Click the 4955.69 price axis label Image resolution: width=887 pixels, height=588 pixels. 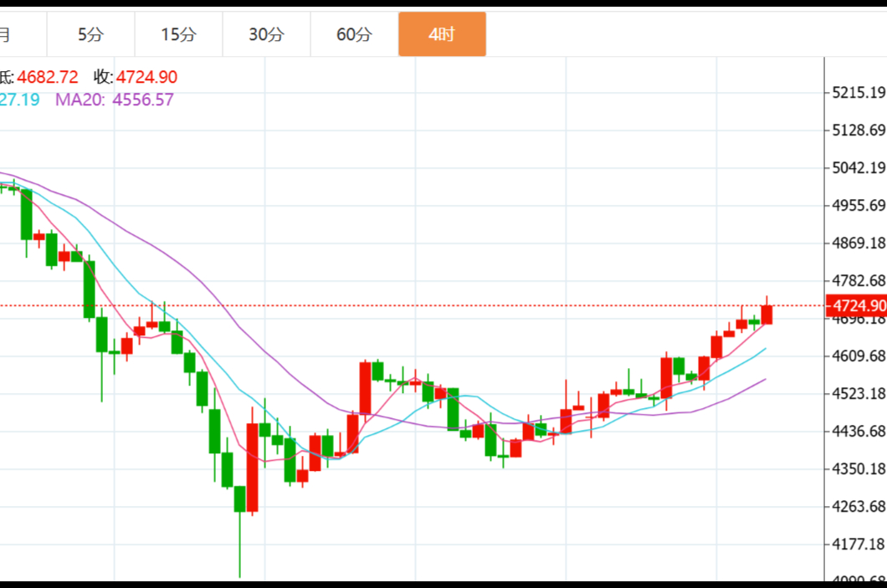859,205
